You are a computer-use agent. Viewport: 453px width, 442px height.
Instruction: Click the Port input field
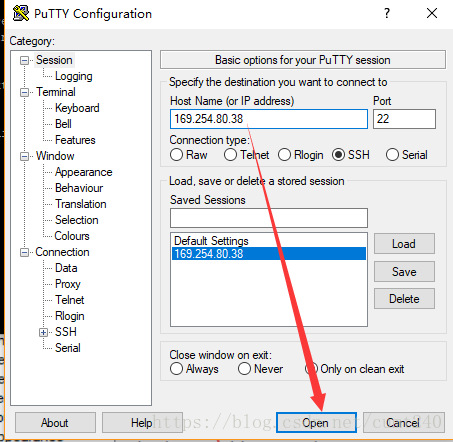pos(404,119)
